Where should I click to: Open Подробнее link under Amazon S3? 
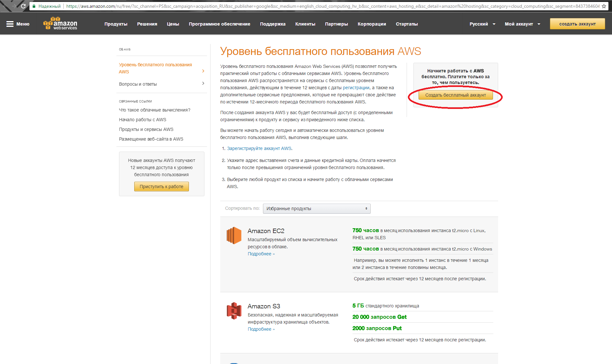pyautogui.click(x=261, y=329)
